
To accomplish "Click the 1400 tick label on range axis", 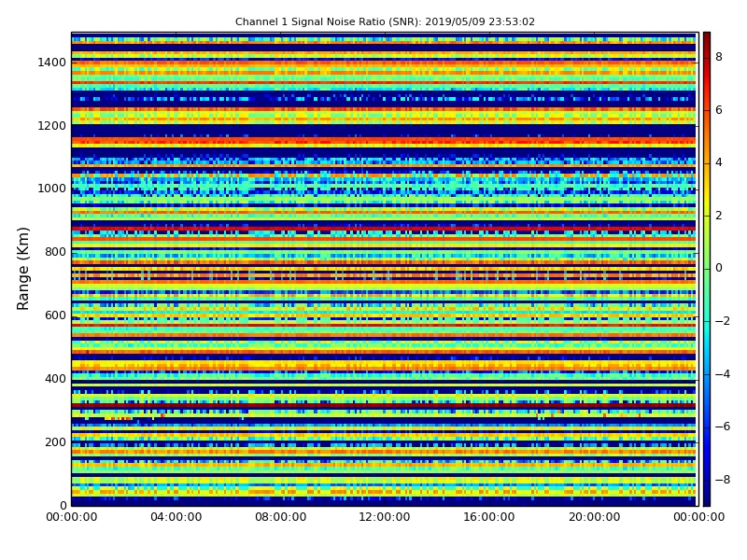I will click(52, 63).
